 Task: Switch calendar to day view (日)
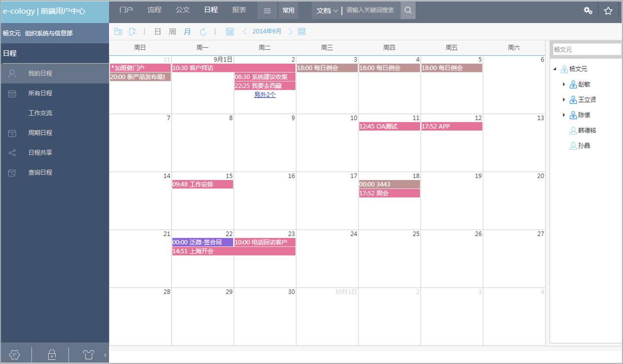pos(158,32)
